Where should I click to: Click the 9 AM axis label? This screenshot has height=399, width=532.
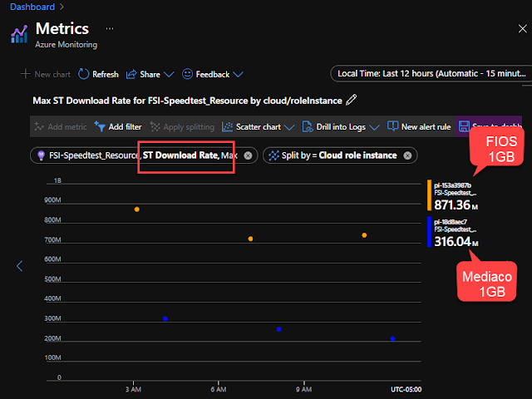point(303,390)
